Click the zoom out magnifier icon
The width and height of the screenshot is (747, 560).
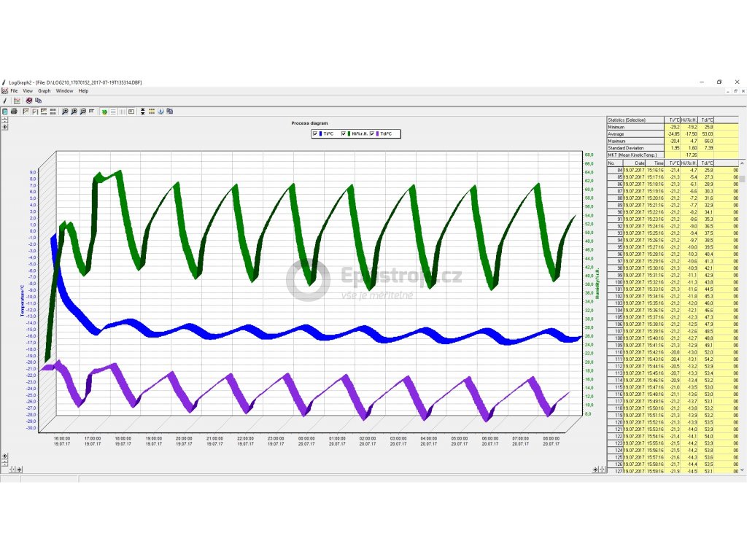tap(82, 112)
